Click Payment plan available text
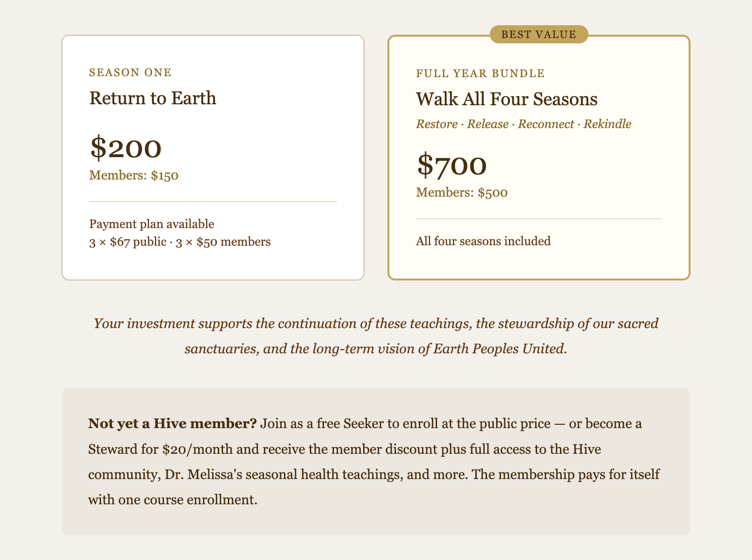Image resolution: width=752 pixels, height=560 pixels. [152, 224]
